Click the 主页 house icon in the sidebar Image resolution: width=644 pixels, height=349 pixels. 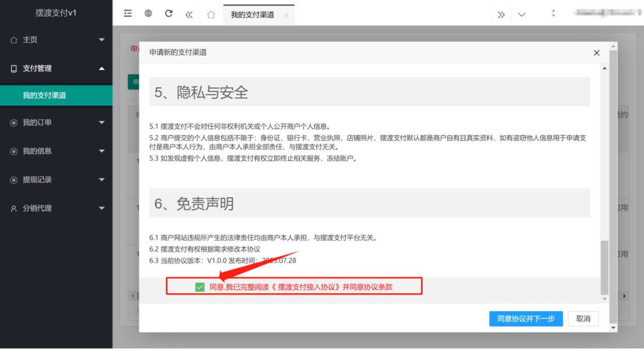click(x=13, y=40)
